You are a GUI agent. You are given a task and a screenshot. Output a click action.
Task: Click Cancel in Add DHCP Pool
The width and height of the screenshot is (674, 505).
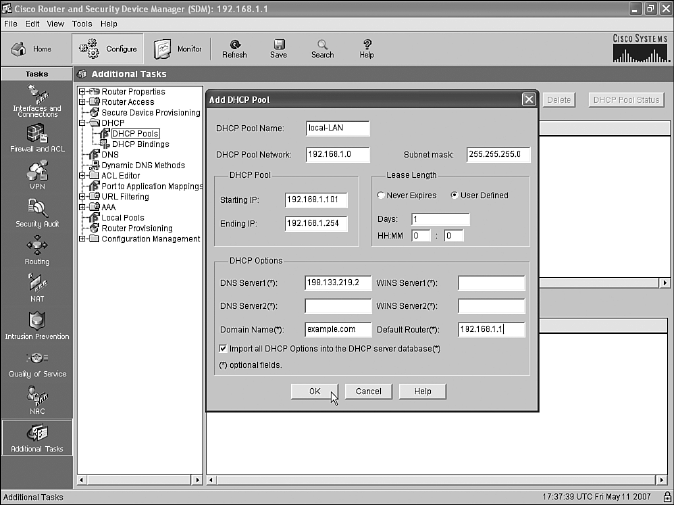coord(368,391)
